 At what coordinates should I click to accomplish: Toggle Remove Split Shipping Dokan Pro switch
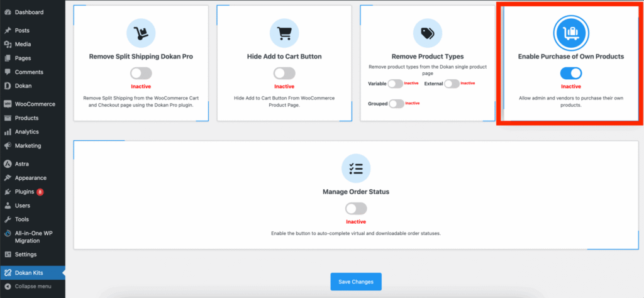[x=141, y=74]
